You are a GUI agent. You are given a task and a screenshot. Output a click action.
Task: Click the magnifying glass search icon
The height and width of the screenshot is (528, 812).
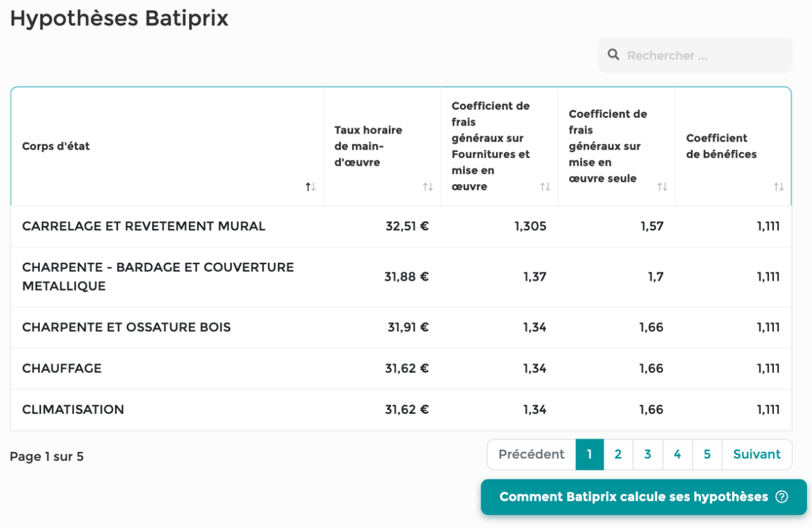(x=613, y=54)
